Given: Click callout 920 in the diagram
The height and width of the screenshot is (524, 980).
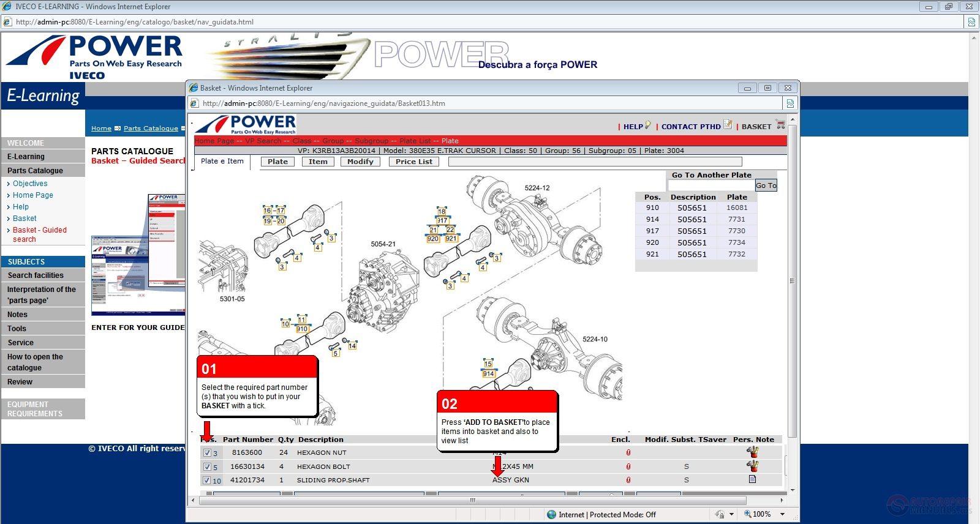Looking at the screenshot, I should pyautogui.click(x=433, y=239).
